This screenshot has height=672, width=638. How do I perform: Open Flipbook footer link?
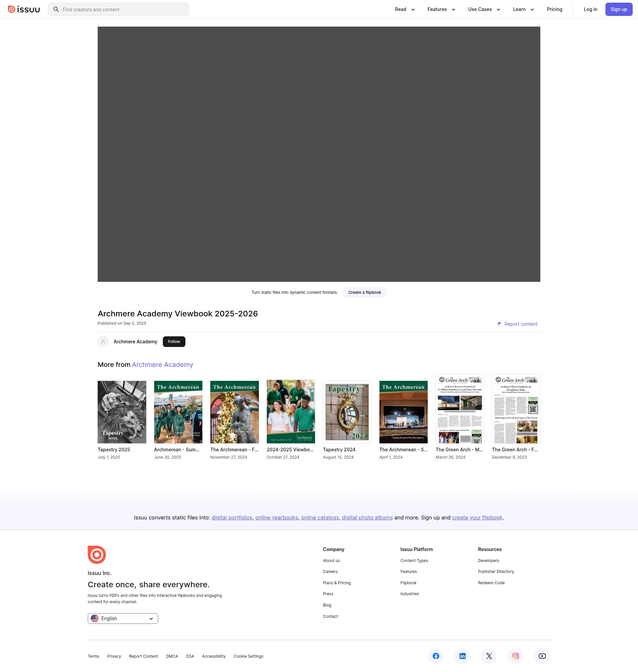pos(408,583)
